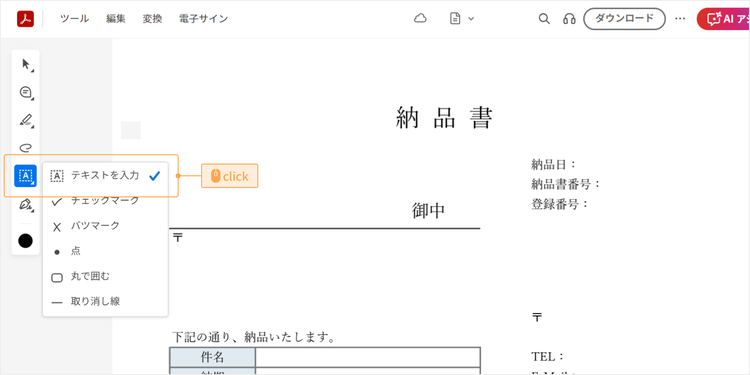The height and width of the screenshot is (375, 750).
Task: Choose バツマーク from the flyout
Action: point(105,226)
